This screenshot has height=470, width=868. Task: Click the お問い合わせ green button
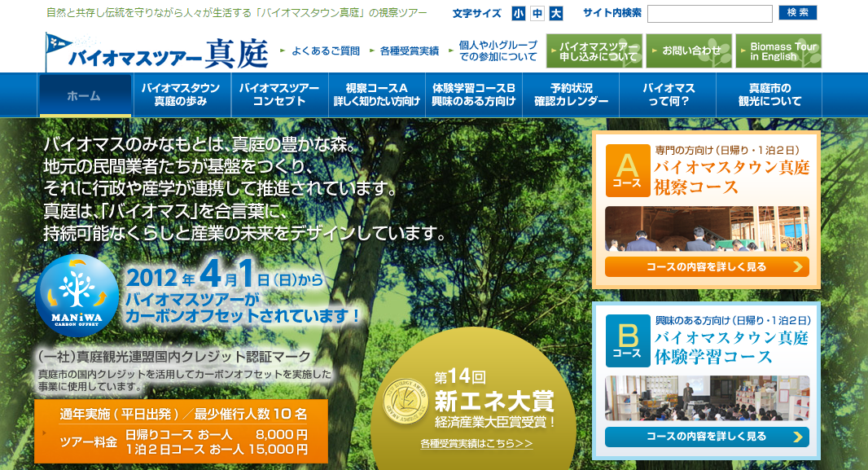click(x=689, y=51)
